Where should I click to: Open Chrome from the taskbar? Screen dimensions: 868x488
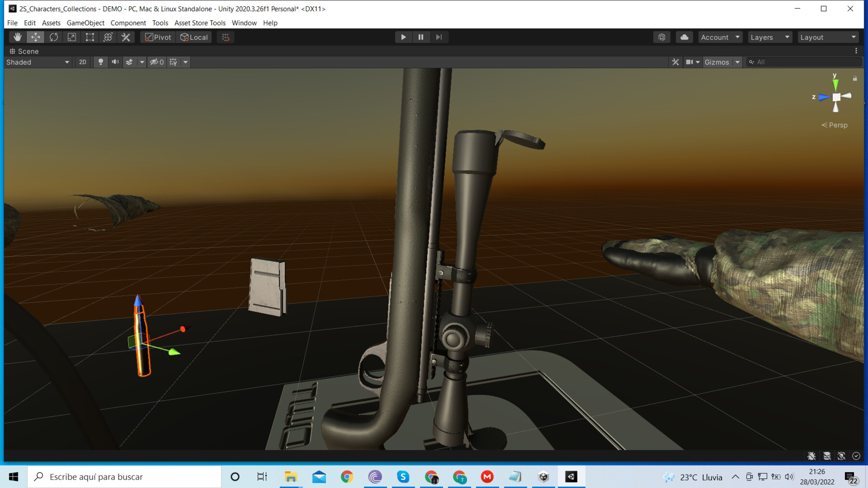pos(347,476)
